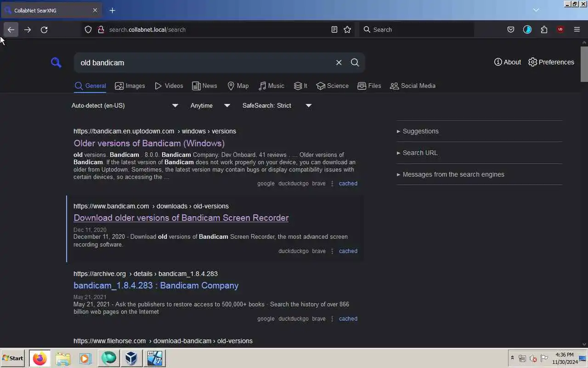The image size is (588, 368).
Task: Open Older versions of Bandicam (Windows) result
Action: coord(149,143)
